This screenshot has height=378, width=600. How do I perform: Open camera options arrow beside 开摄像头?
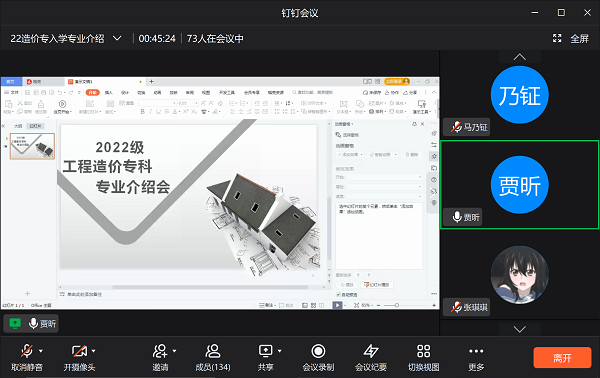point(94,351)
